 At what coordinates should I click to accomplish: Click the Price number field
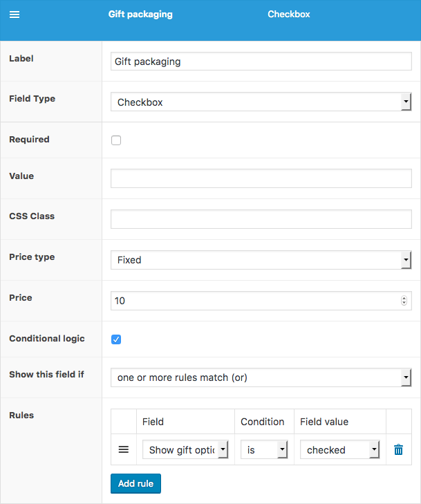click(x=254, y=301)
